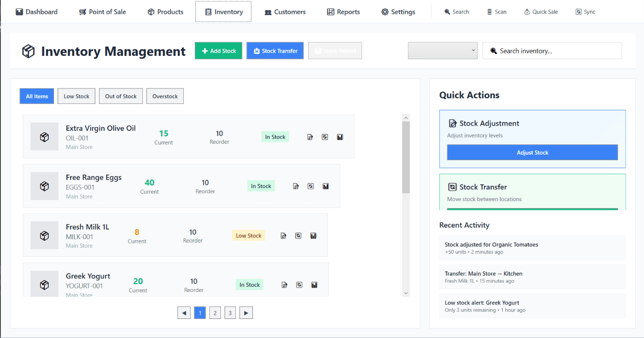Click the greyed Stock Report button

[x=335, y=51]
